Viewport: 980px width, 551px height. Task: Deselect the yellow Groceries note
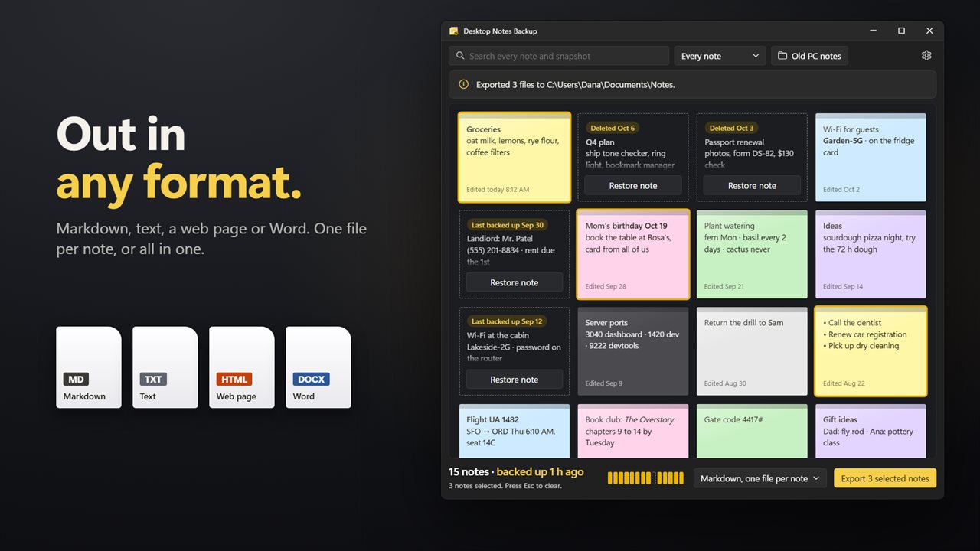pyautogui.click(x=514, y=158)
